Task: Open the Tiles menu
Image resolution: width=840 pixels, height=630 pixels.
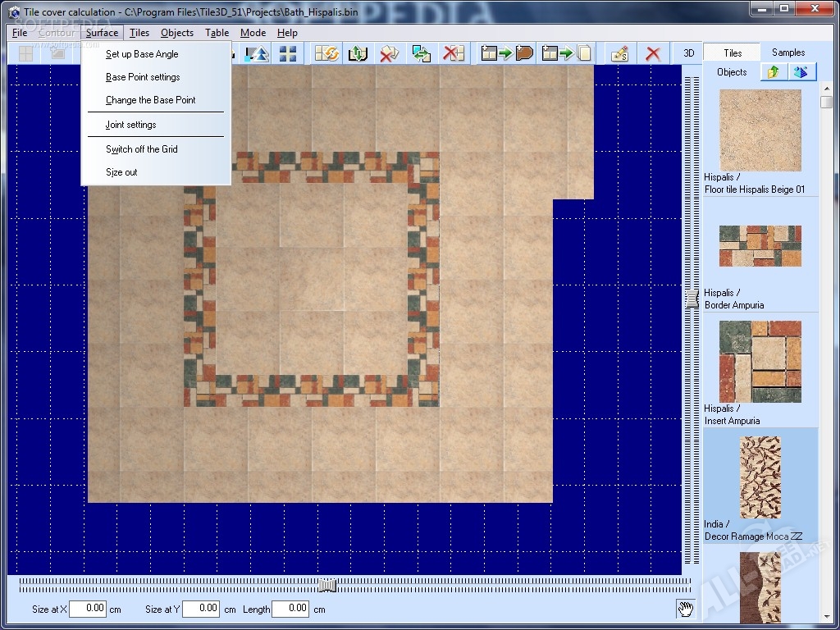Action: click(139, 33)
